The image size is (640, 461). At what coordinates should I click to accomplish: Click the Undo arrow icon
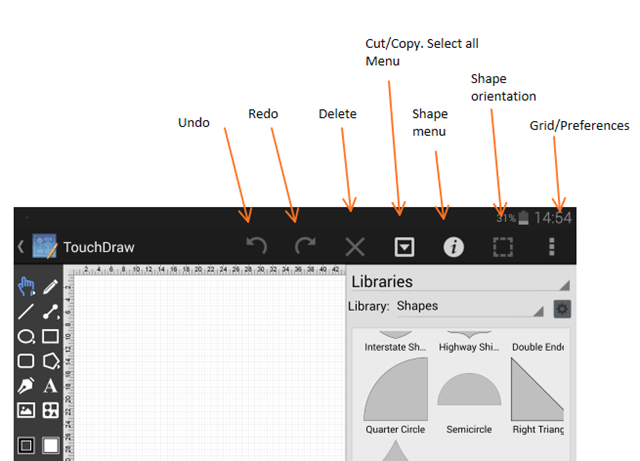257,246
